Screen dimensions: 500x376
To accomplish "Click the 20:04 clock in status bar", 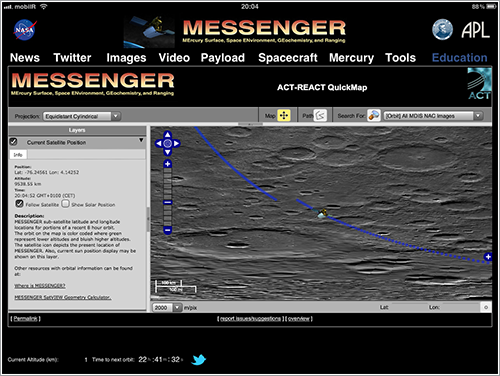I will point(250,6).
